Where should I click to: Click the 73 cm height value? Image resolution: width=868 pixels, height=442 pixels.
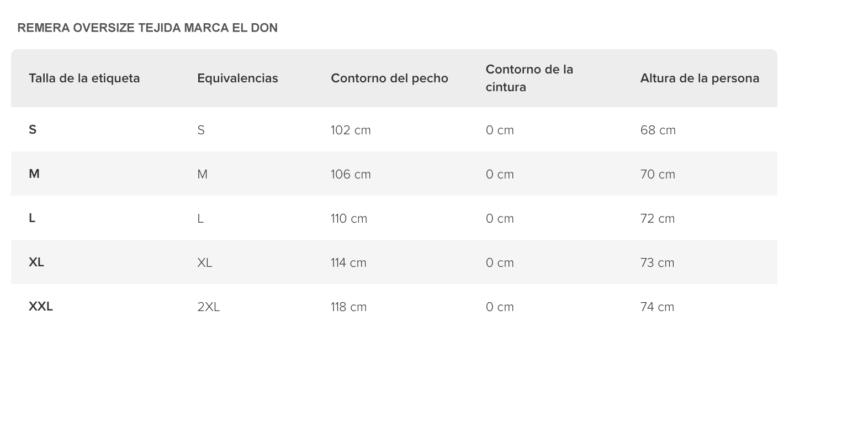(657, 263)
